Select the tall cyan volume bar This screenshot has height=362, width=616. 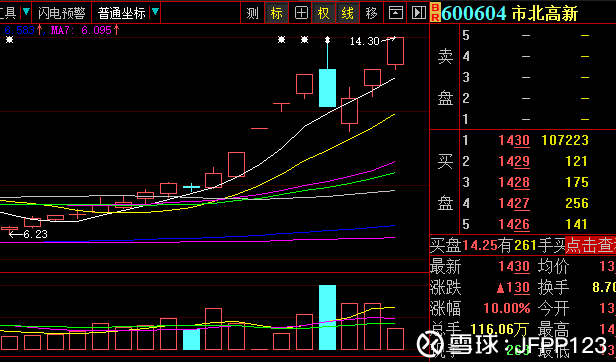tap(327, 317)
